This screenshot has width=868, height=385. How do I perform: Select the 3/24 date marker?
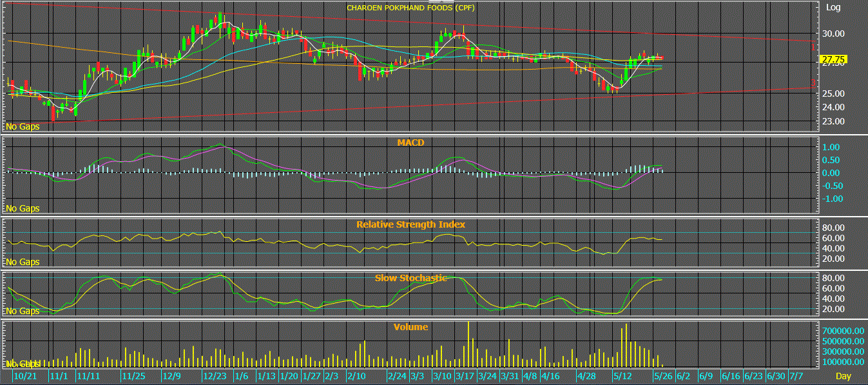click(487, 376)
